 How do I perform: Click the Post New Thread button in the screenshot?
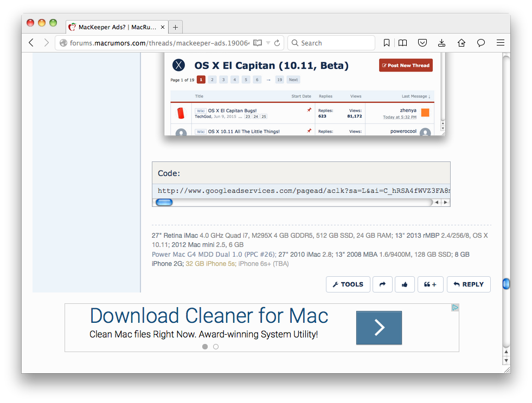[x=406, y=66]
